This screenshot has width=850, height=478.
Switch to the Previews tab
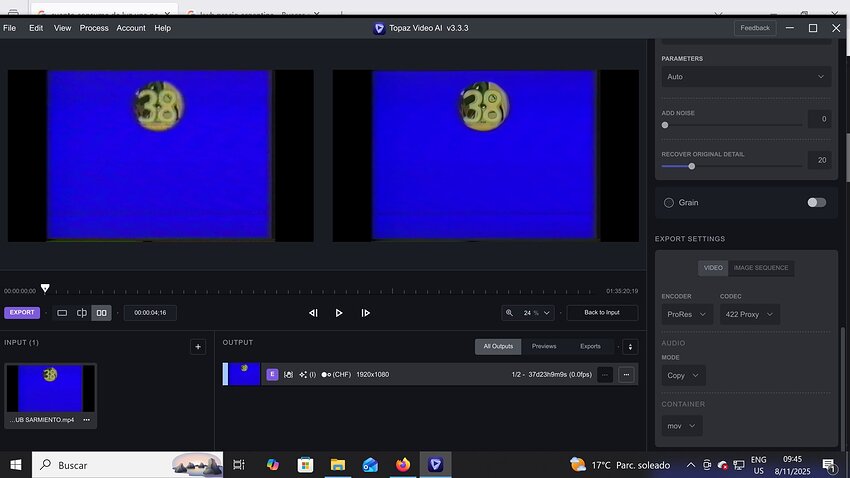544,346
